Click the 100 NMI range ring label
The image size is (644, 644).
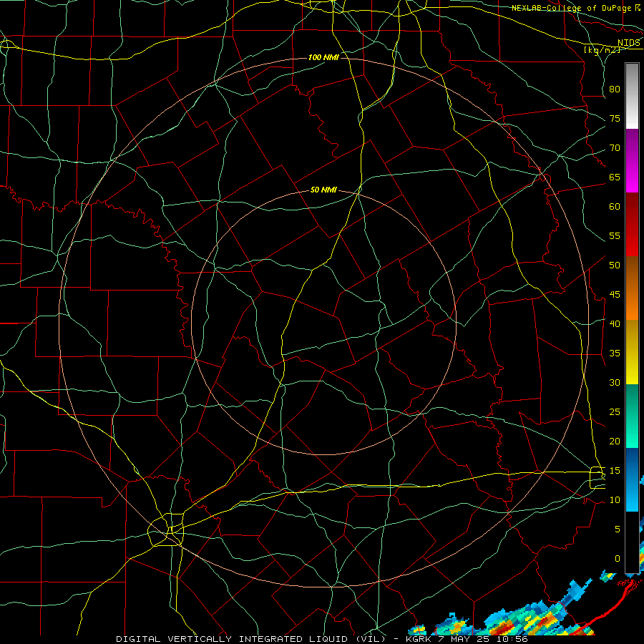point(323,57)
